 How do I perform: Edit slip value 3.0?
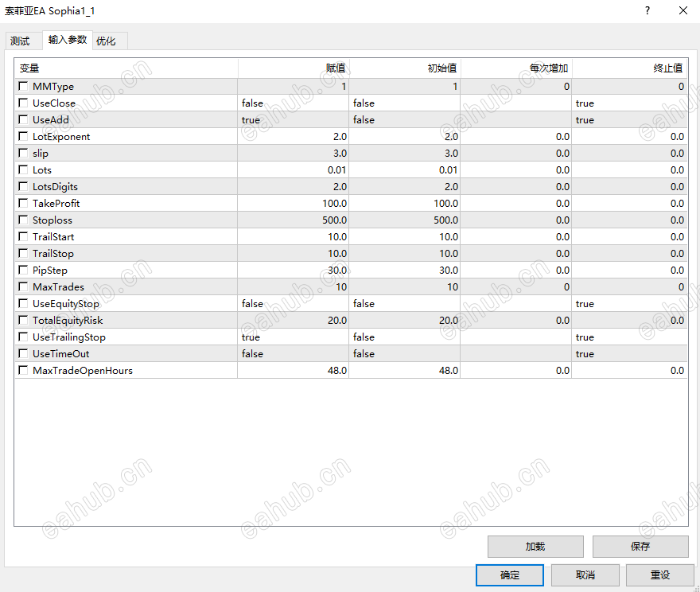[293, 153]
